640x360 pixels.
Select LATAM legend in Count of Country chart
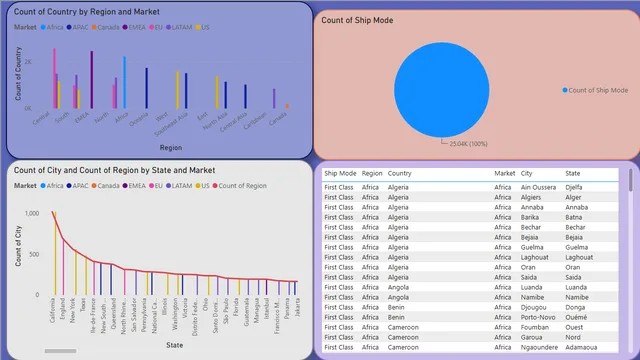179,27
